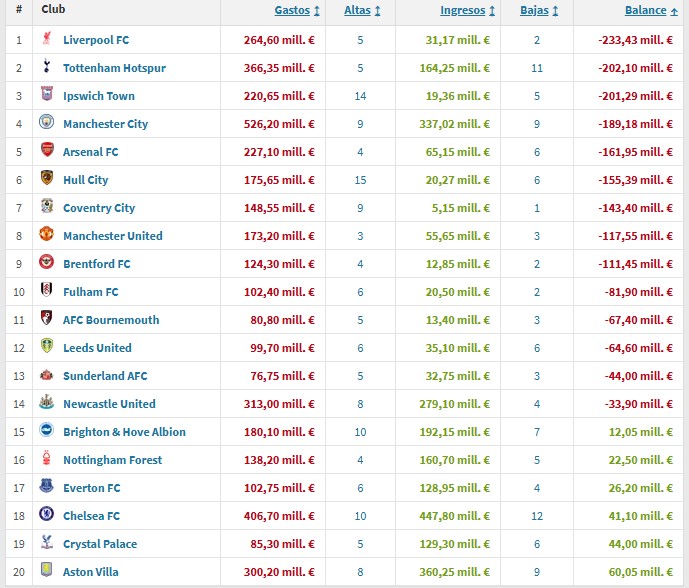Open the Aston Villa club page
This screenshot has width=689, height=588.
(91, 572)
